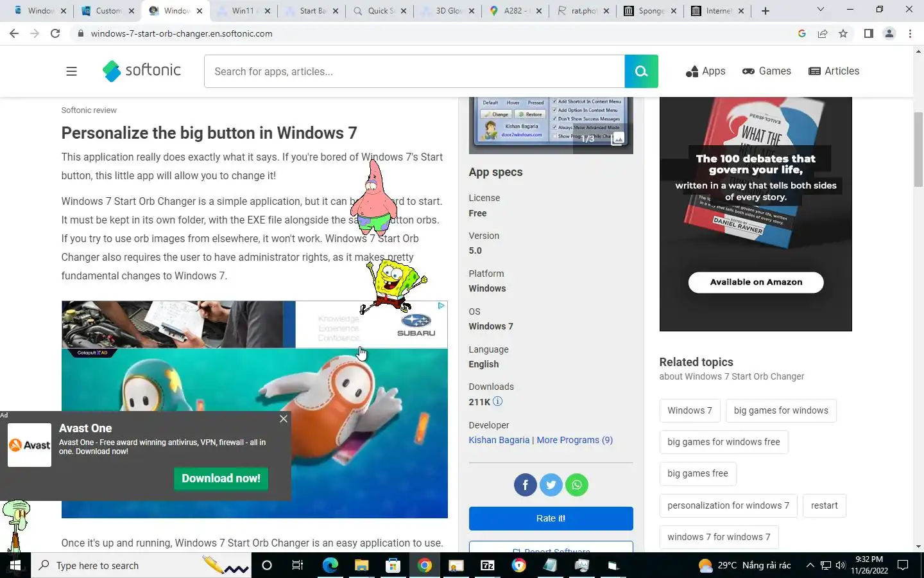Open the Chrome profile menu
924x578 pixels.
[889, 33]
